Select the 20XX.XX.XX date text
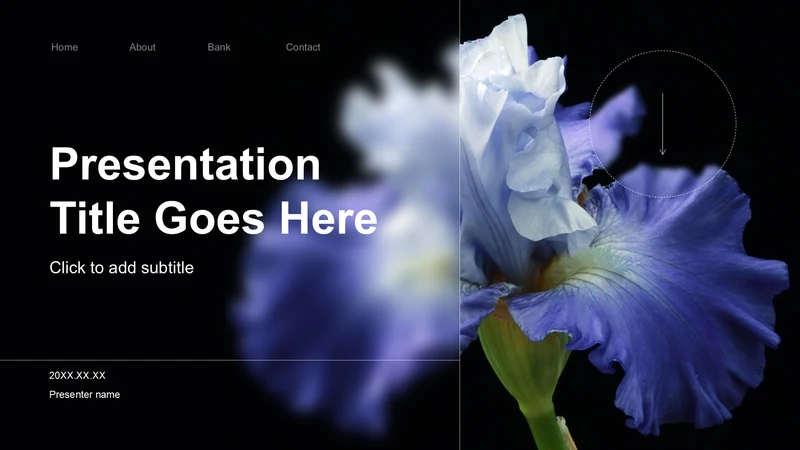 click(77, 376)
